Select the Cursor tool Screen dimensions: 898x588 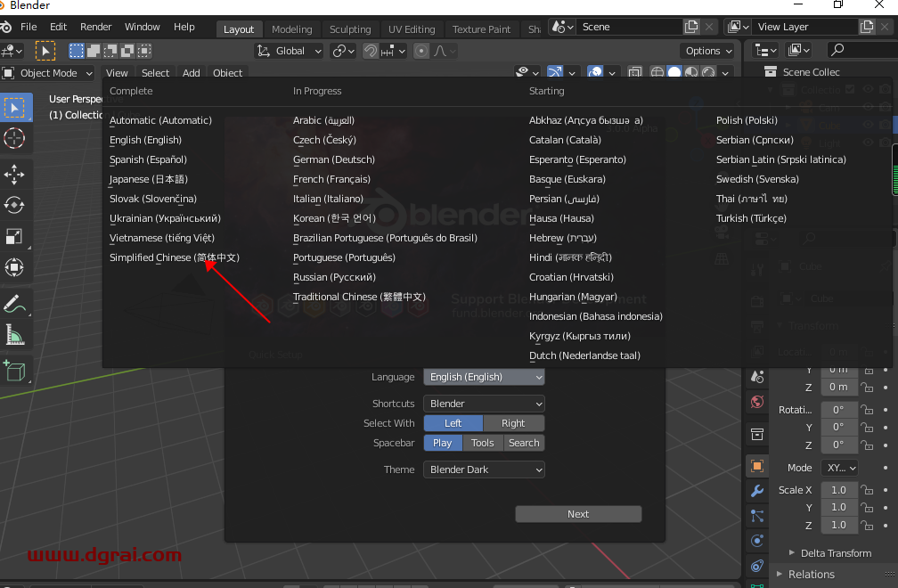(14, 139)
